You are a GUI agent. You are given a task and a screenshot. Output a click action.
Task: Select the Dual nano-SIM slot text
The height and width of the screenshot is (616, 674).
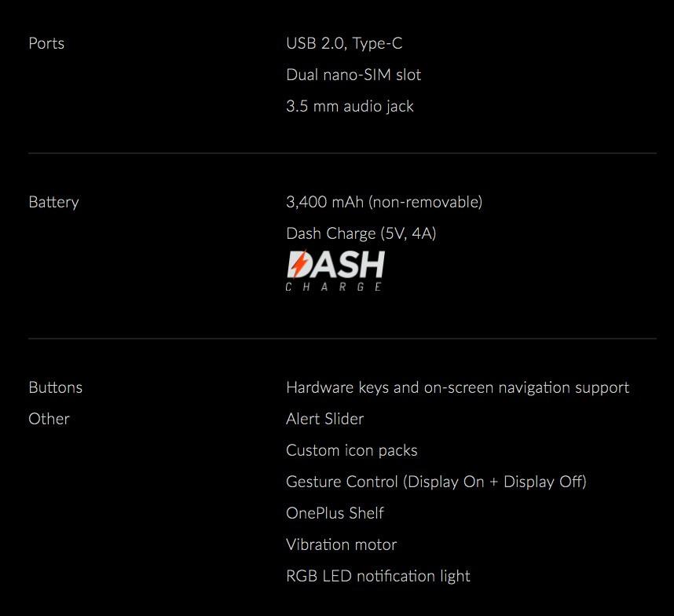click(x=353, y=75)
